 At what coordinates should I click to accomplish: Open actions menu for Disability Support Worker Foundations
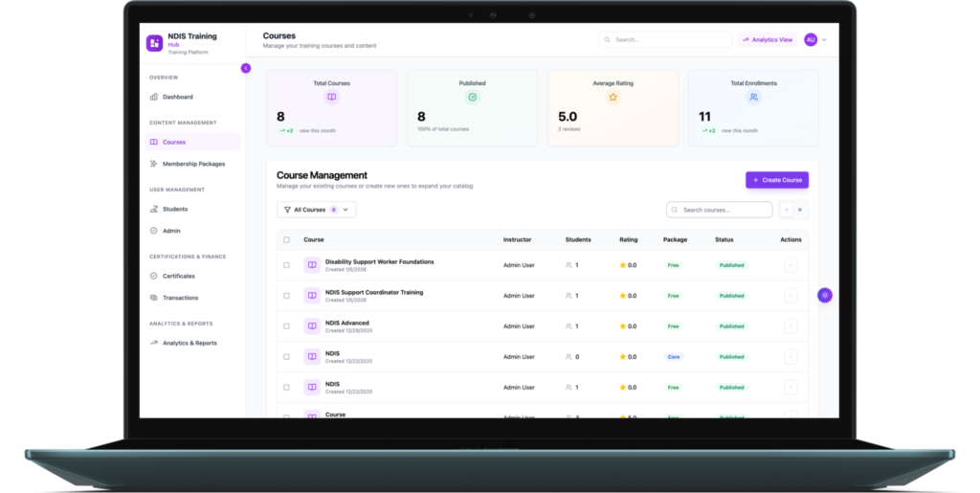[x=791, y=265]
